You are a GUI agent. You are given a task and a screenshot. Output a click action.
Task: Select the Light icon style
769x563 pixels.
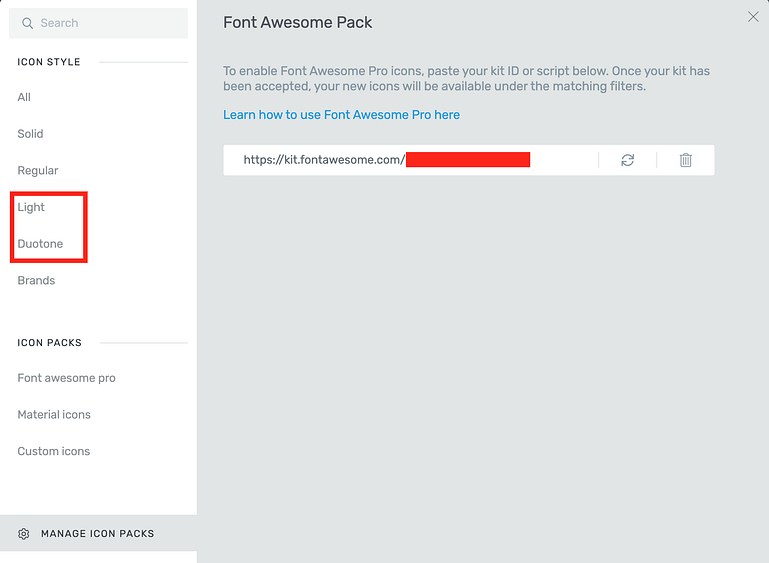click(31, 207)
